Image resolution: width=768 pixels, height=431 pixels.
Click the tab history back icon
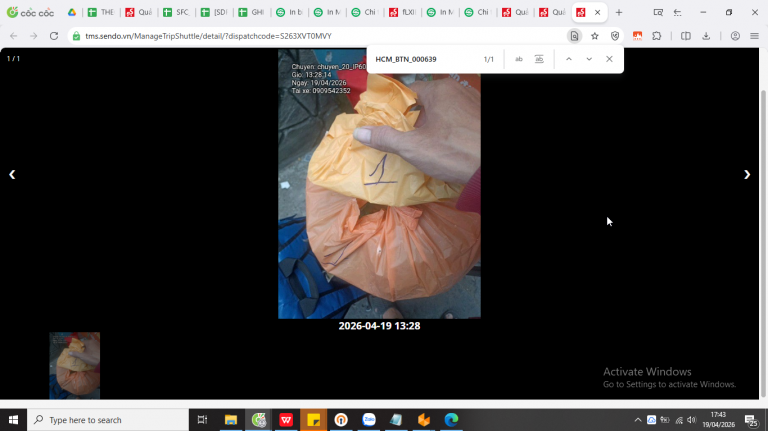(677, 12)
